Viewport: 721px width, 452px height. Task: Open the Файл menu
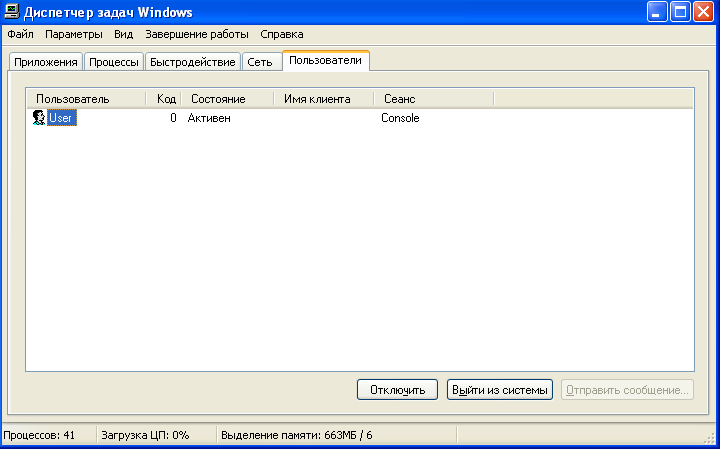coord(20,34)
